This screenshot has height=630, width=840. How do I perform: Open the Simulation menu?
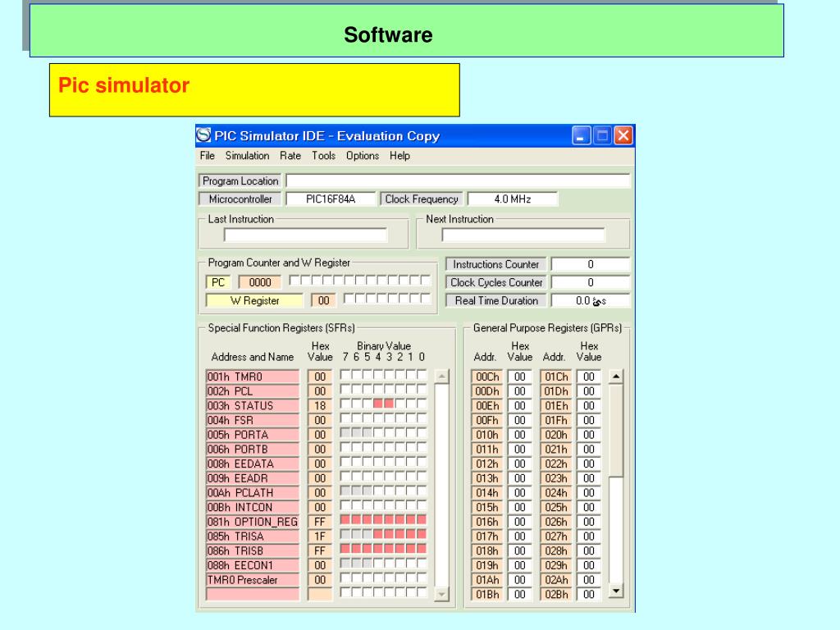coord(247,156)
